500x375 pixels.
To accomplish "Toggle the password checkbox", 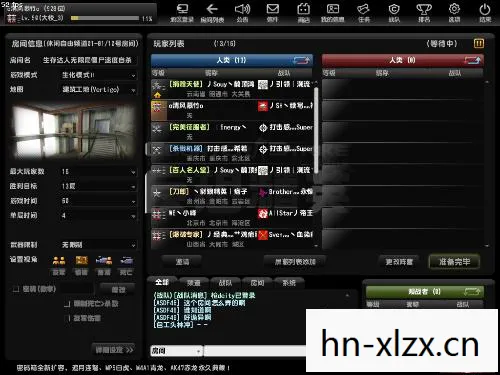I will pyautogui.click(x=16, y=289).
